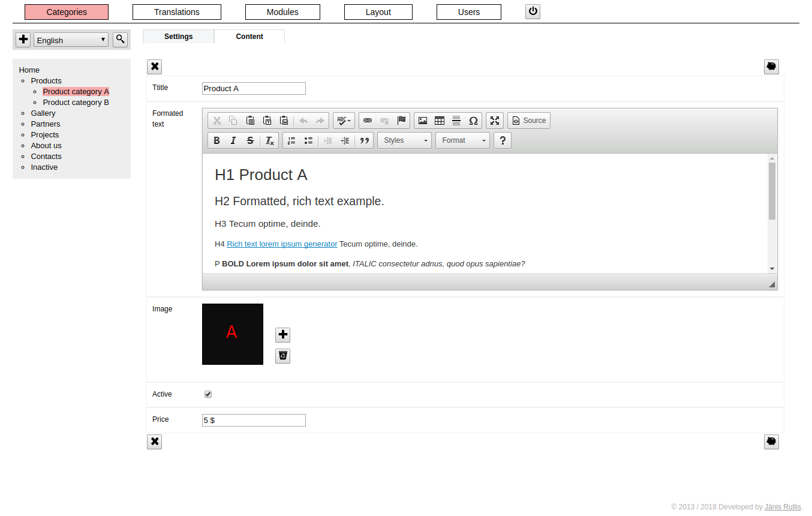Screen dimensions: 812x516
Task: Open the search magnifier in the sidebar
Action: (x=121, y=40)
